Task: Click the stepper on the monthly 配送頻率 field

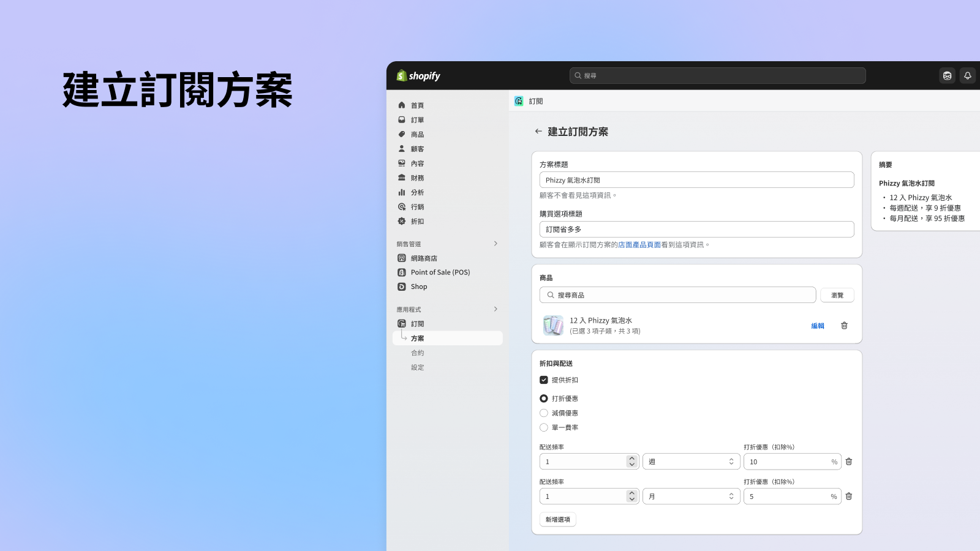Action: point(632,497)
